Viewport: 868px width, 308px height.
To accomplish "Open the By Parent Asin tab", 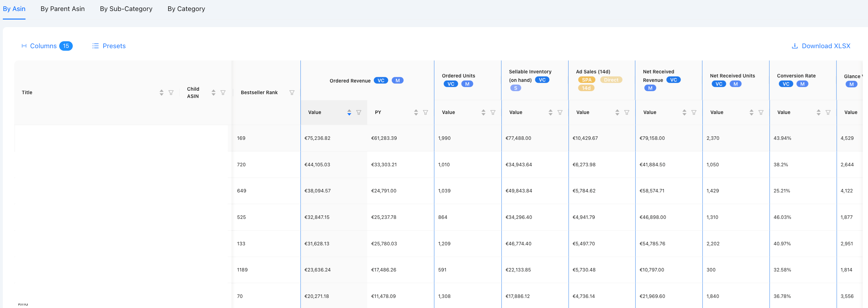I will click(62, 9).
